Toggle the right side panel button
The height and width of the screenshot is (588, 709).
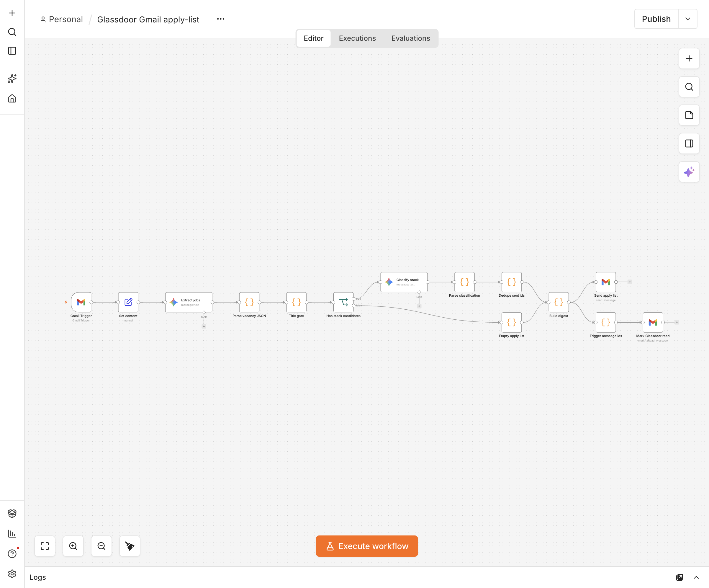pyautogui.click(x=689, y=143)
